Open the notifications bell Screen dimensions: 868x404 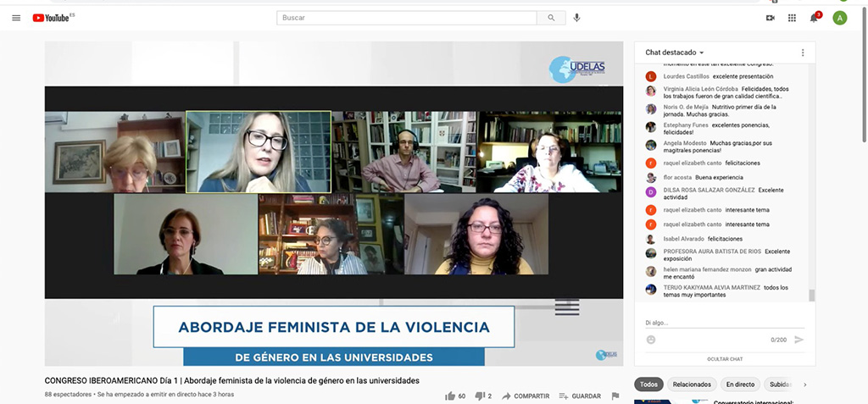coord(814,18)
